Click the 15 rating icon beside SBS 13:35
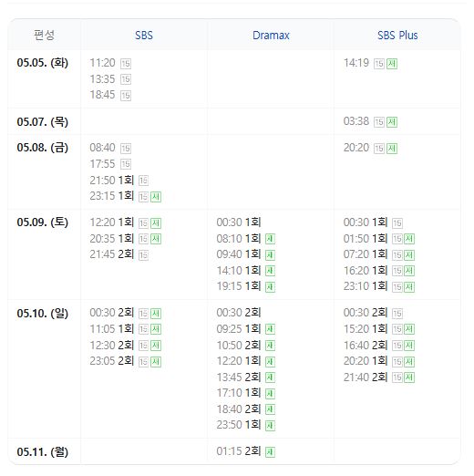The height and width of the screenshot is (476, 474). pyautogui.click(x=126, y=79)
